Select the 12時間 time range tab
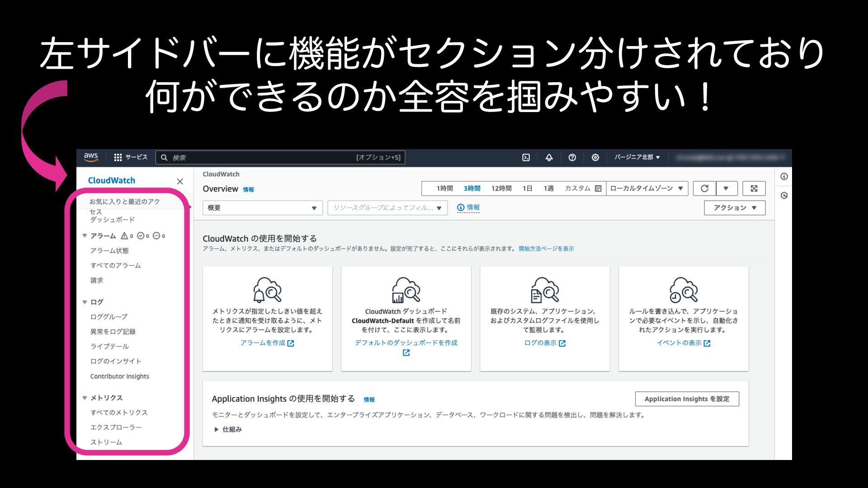868x488 pixels. [501, 188]
